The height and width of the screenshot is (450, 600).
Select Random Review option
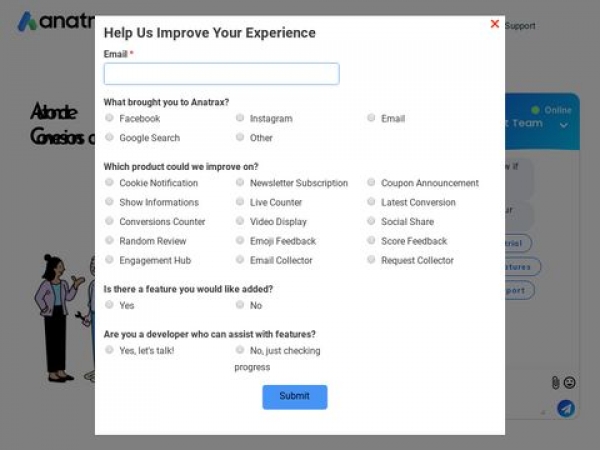click(x=109, y=240)
